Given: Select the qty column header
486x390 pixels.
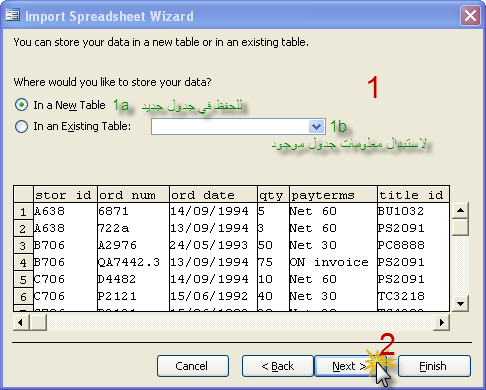Looking at the screenshot, I should [x=273, y=194].
